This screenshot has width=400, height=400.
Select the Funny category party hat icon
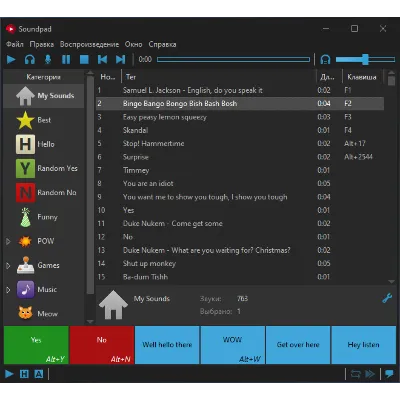[x=25, y=217]
